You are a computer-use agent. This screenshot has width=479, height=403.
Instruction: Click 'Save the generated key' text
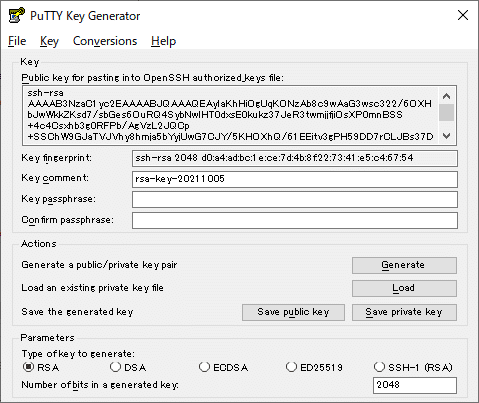tap(77, 312)
